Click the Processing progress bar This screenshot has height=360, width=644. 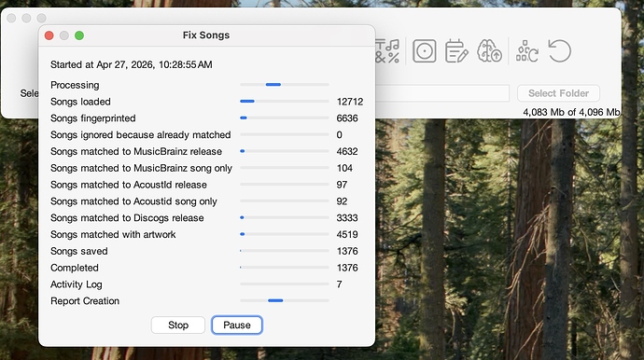click(285, 85)
